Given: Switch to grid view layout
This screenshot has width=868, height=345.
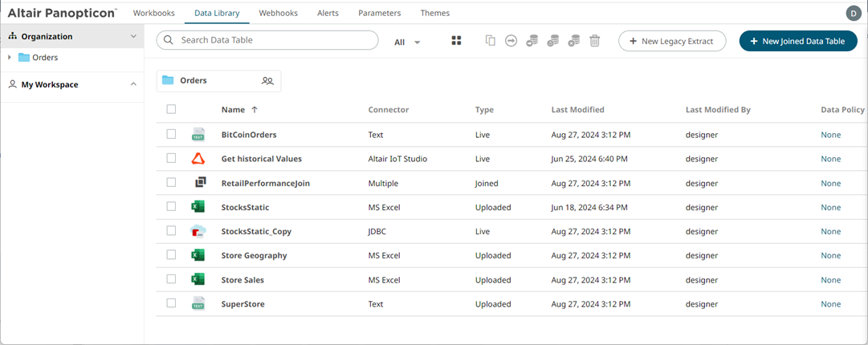Looking at the screenshot, I should (x=456, y=41).
